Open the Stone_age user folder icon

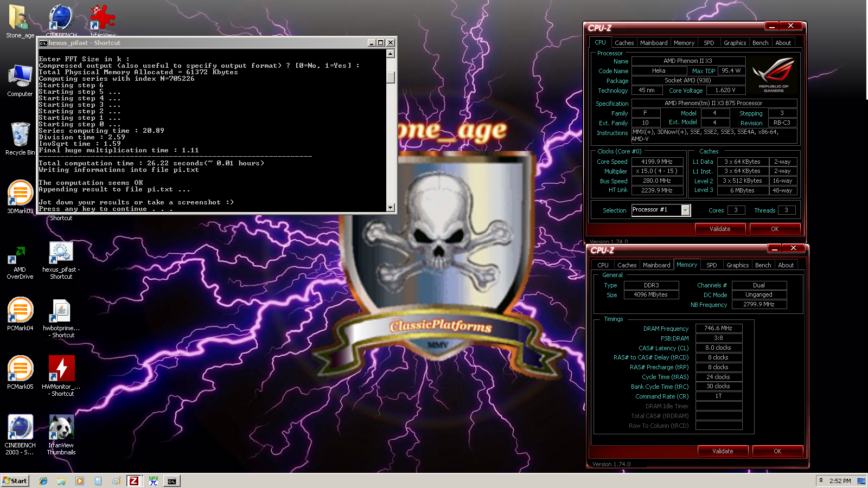20,17
